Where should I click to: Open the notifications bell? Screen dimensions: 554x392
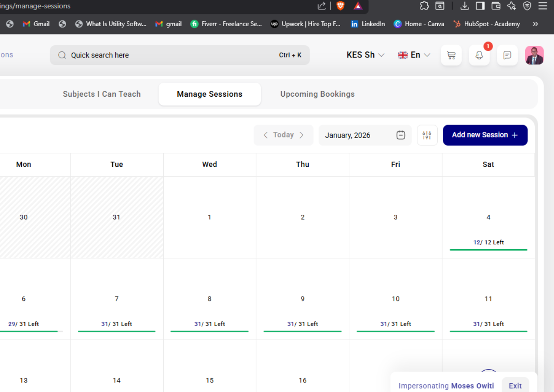pyautogui.click(x=479, y=55)
